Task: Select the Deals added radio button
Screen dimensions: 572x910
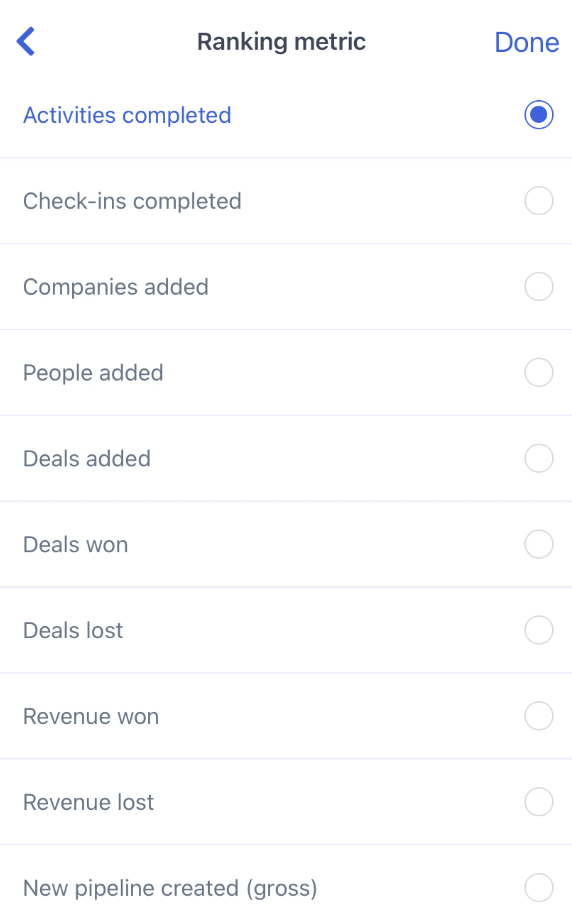Action: tap(538, 458)
